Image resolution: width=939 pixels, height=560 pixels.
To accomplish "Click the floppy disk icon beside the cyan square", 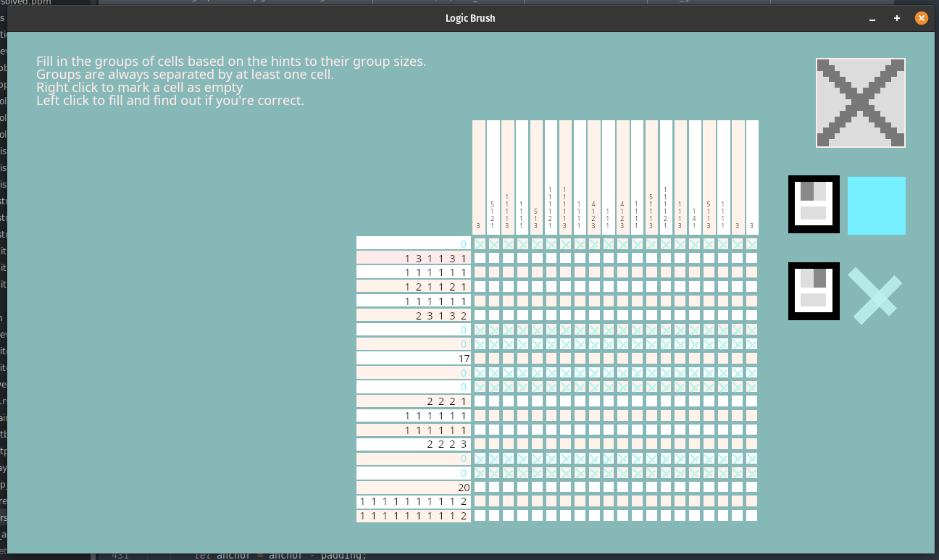I will [x=814, y=204].
